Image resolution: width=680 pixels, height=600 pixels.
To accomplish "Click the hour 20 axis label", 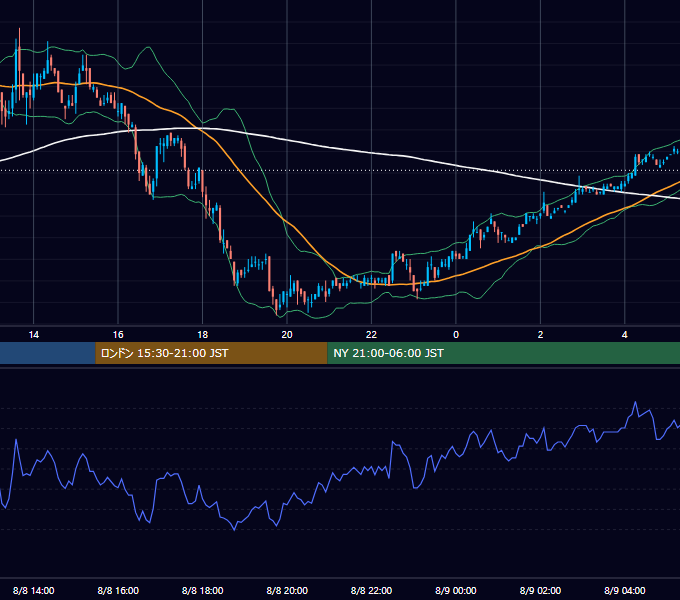I will pos(287,335).
